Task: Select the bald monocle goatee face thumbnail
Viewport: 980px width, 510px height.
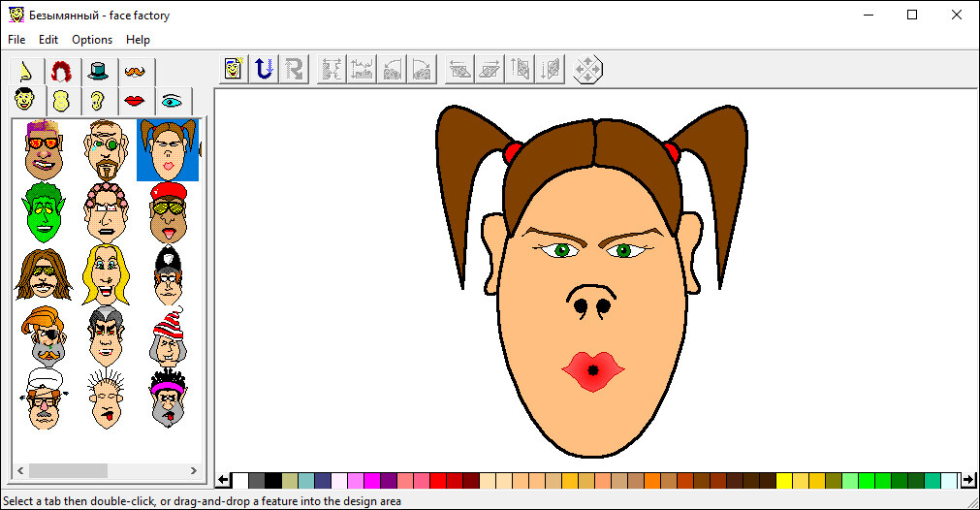Action: click(106, 150)
